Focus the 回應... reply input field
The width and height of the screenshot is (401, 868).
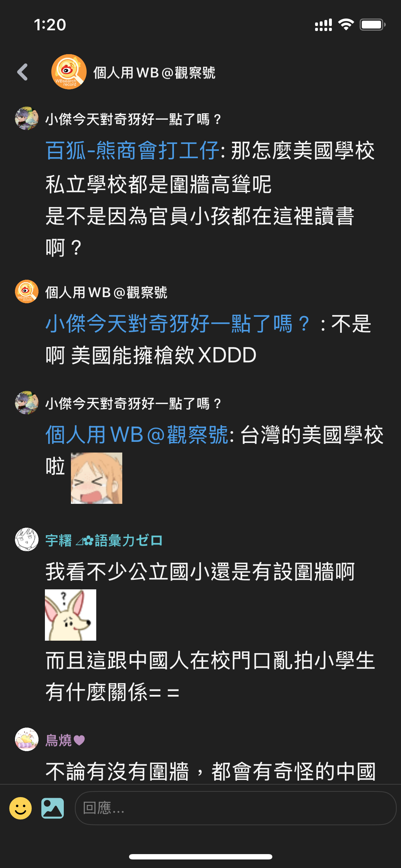tap(236, 808)
